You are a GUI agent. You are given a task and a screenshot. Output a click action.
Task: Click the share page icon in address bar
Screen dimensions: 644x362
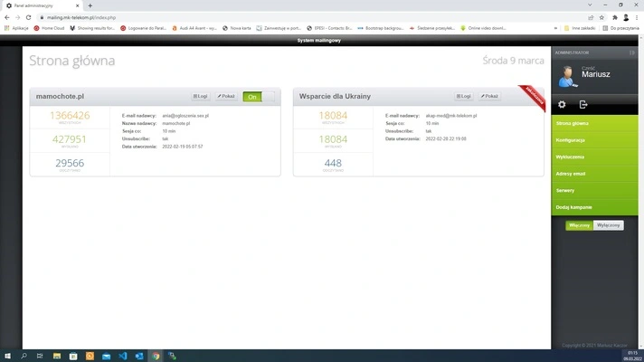pyautogui.click(x=591, y=18)
